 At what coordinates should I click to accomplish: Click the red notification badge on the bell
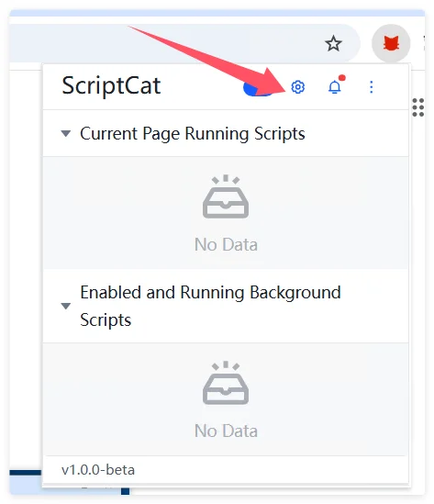(x=342, y=78)
